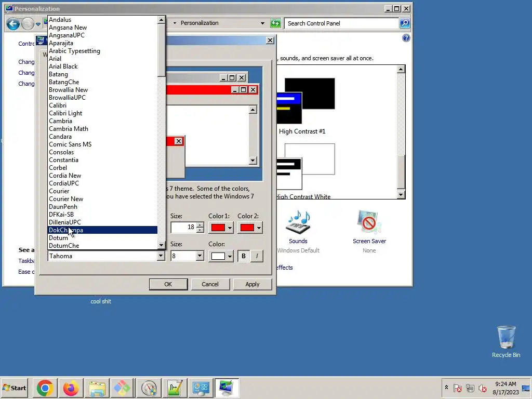Image resolution: width=532 pixels, height=399 pixels.
Task: Collapse the Tahoma font combo box arrow
Action: click(x=161, y=256)
